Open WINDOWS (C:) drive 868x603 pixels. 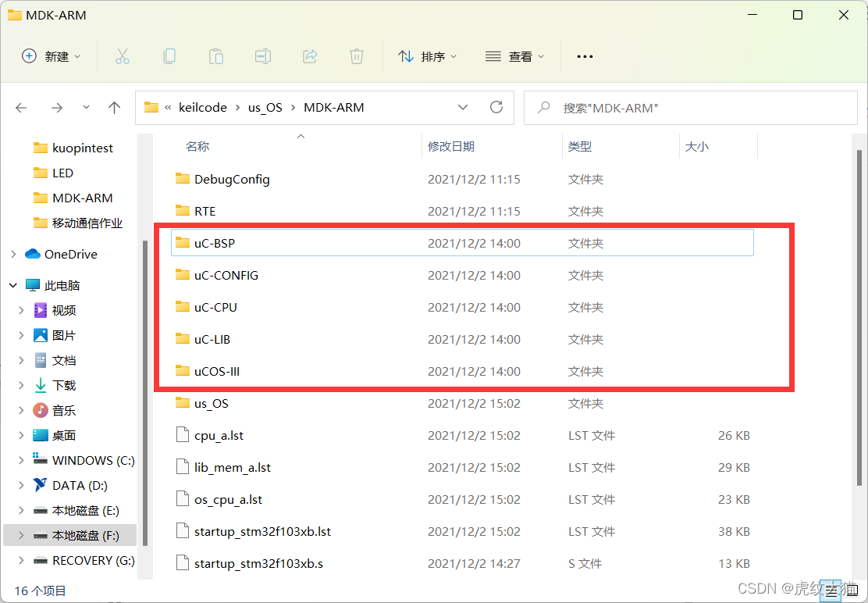pyautogui.click(x=84, y=460)
